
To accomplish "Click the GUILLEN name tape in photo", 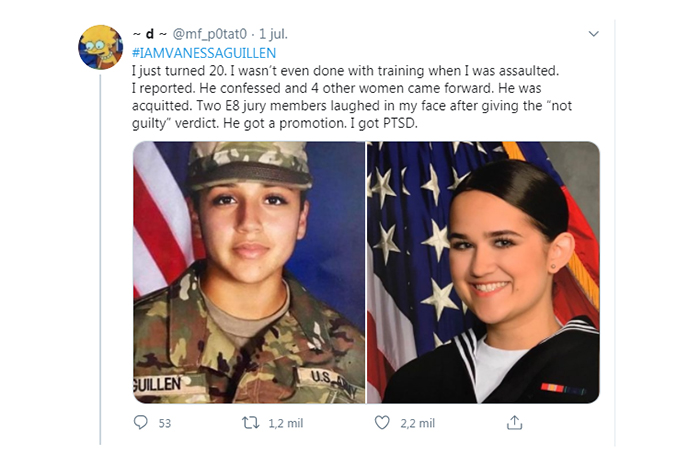I will coord(157,384).
